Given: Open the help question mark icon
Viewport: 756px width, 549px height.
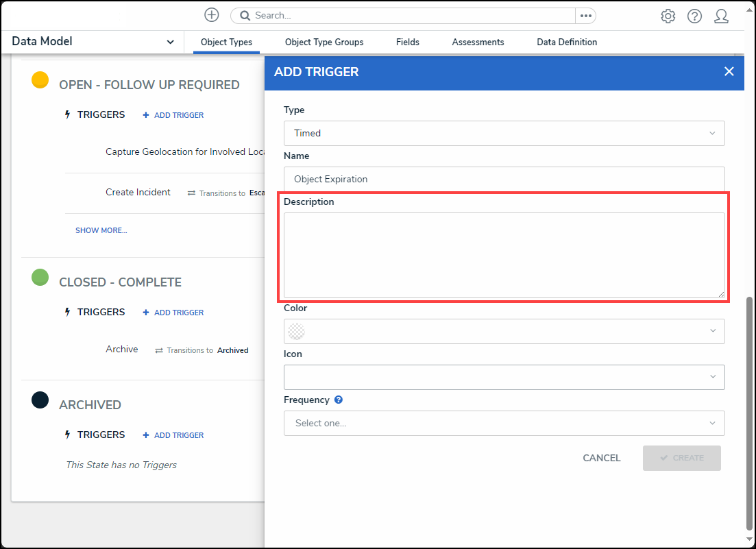Looking at the screenshot, I should (x=694, y=16).
